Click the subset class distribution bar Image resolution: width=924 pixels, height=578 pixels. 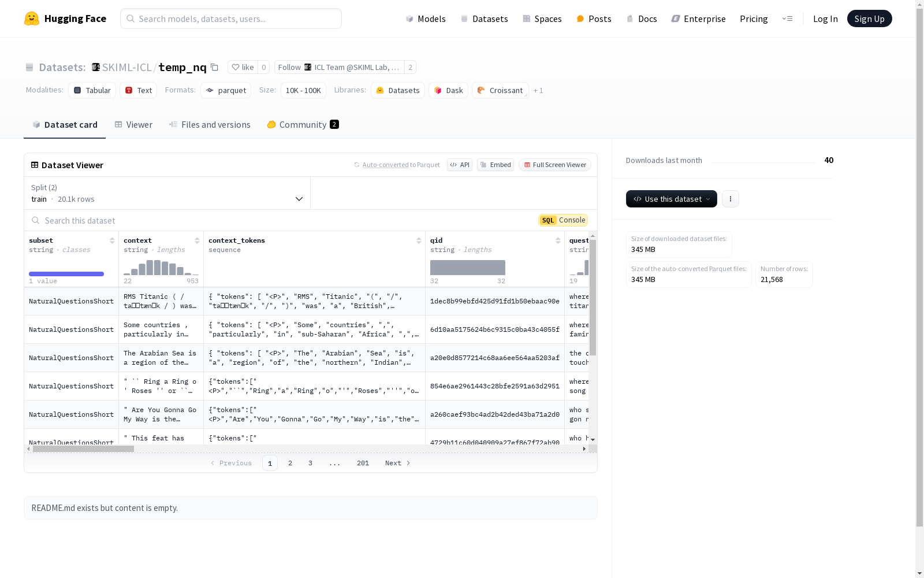pyautogui.click(x=66, y=274)
